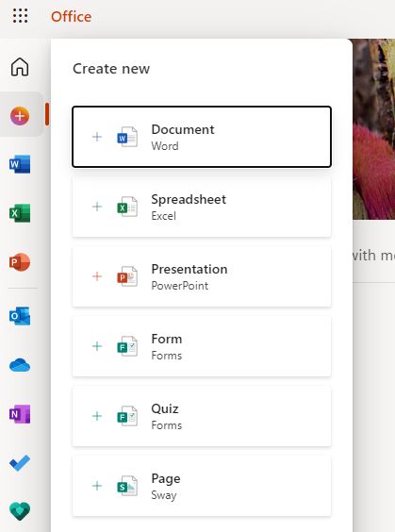Create a new Word Document

point(202,137)
